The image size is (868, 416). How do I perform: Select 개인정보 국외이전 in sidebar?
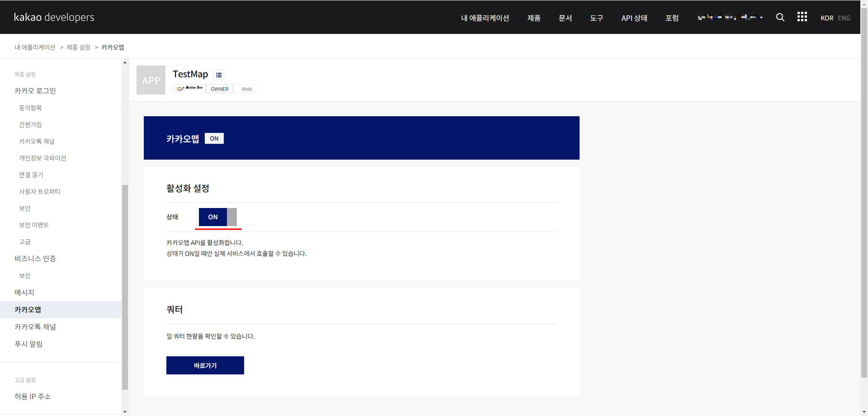pos(42,158)
